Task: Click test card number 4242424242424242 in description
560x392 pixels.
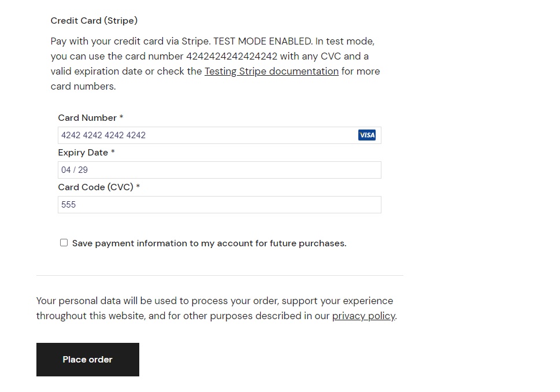Action: pyautogui.click(x=232, y=57)
